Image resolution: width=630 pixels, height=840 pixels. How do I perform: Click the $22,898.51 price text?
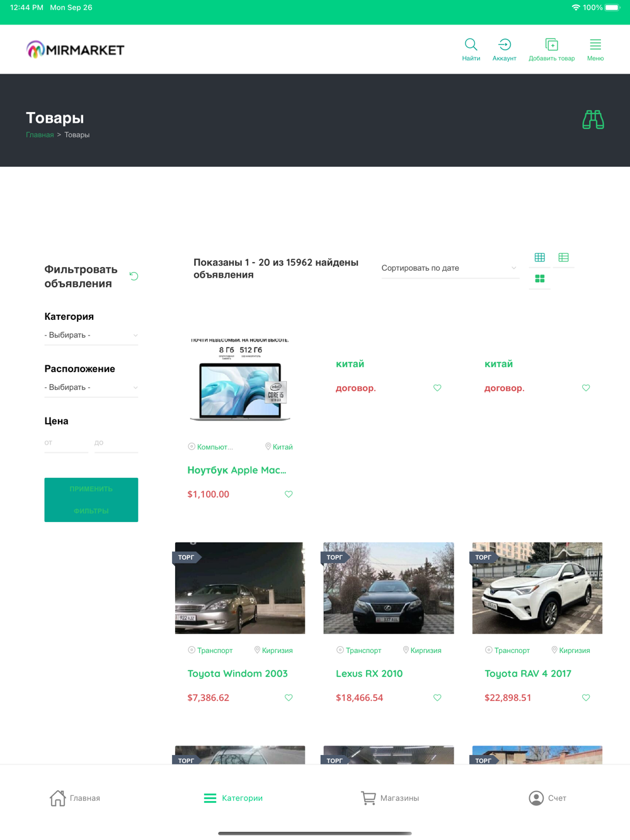pos(508,698)
